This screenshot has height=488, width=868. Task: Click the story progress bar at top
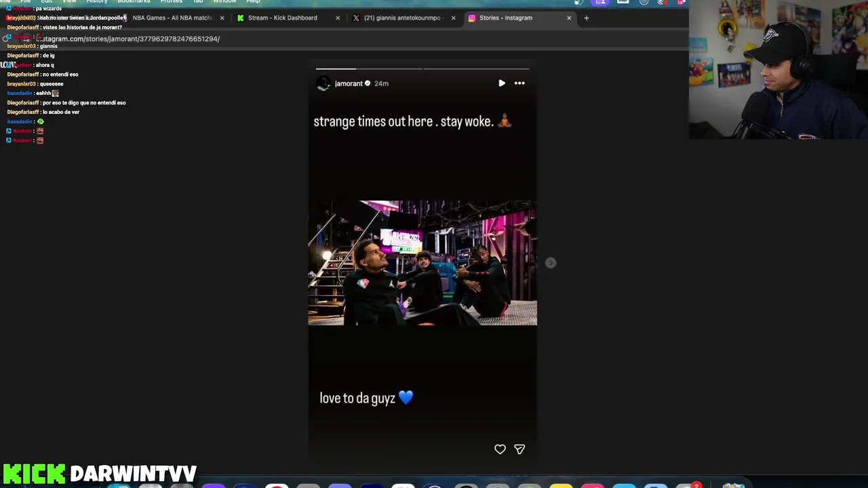point(422,68)
